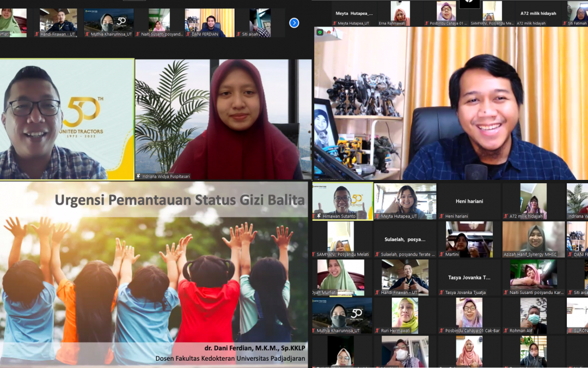Open the Urgensi Pemantauan Status Gizi Balita slide

click(154, 274)
